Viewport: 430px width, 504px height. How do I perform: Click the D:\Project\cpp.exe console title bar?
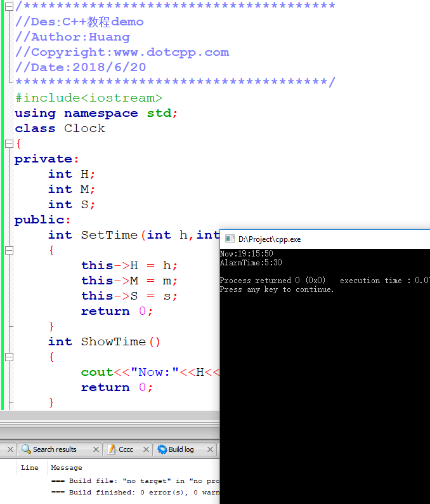(330, 239)
